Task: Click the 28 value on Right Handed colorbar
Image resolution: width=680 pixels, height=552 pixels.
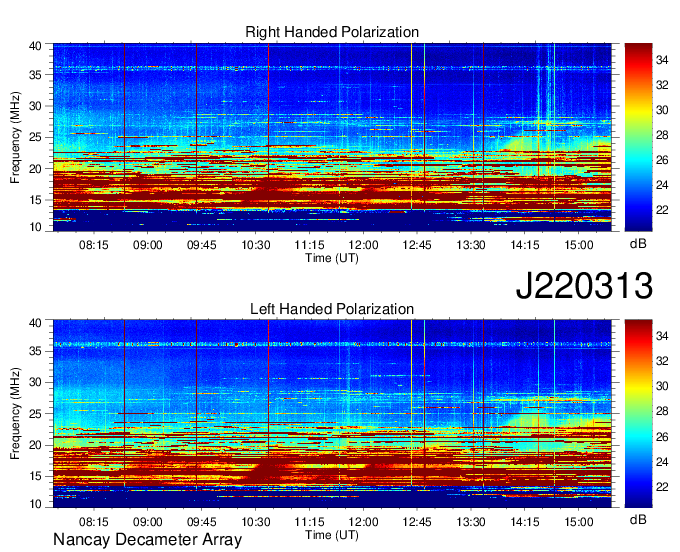Action: (662, 135)
